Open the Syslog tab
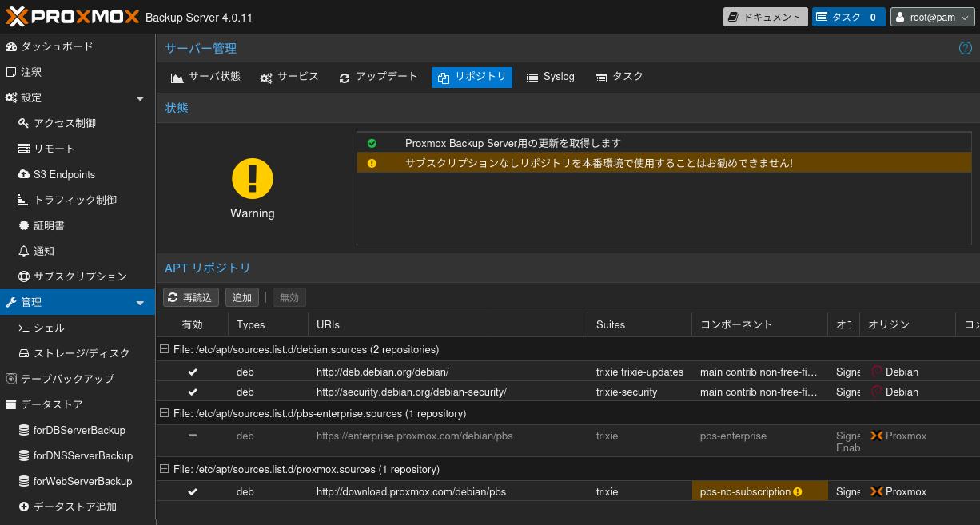The width and height of the screenshot is (980, 525). pos(550,77)
